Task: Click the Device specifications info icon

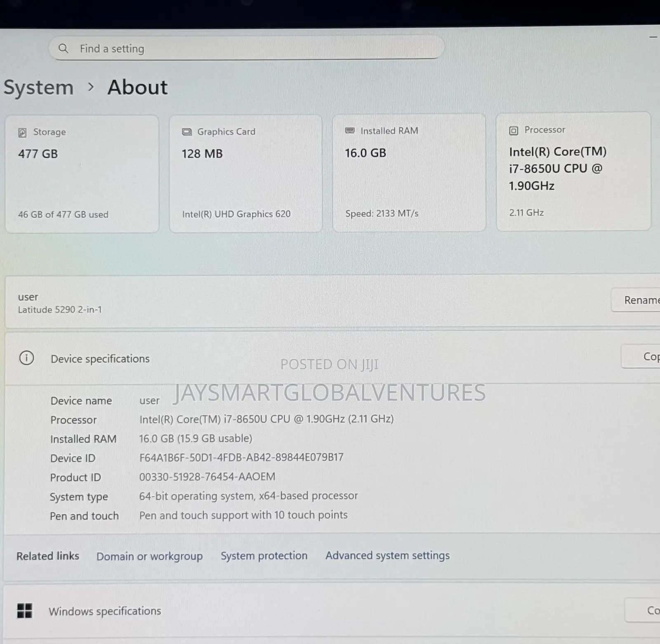Action: pyautogui.click(x=27, y=358)
